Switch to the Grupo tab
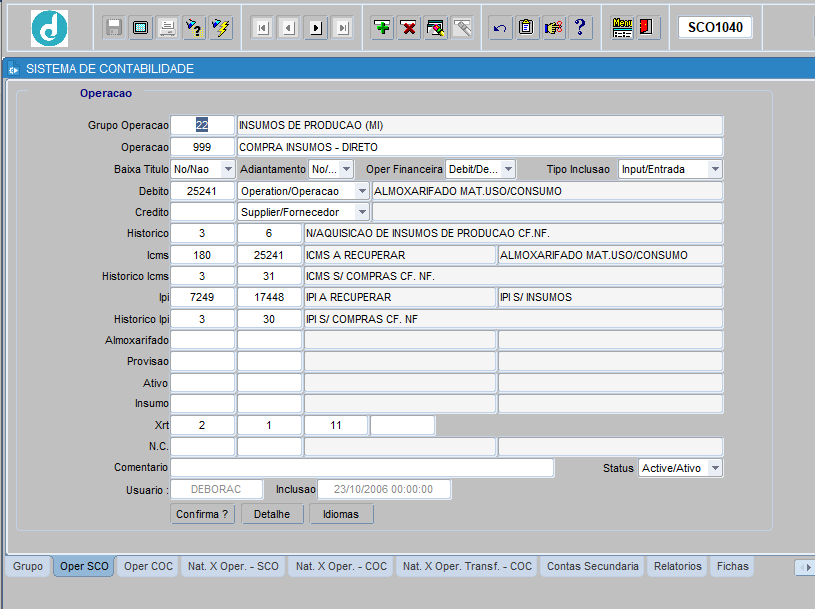815x609 pixels. coord(28,566)
